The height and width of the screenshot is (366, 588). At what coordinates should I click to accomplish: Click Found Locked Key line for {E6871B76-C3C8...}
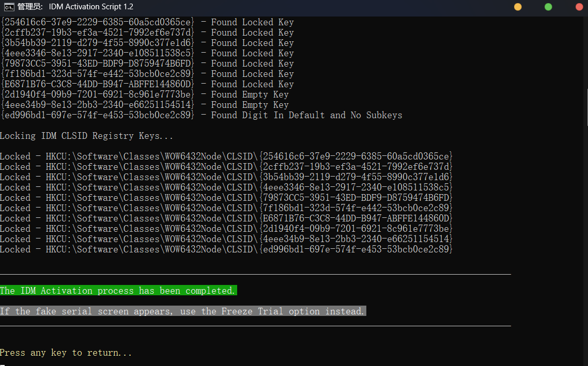pyautogui.click(x=147, y=84)
